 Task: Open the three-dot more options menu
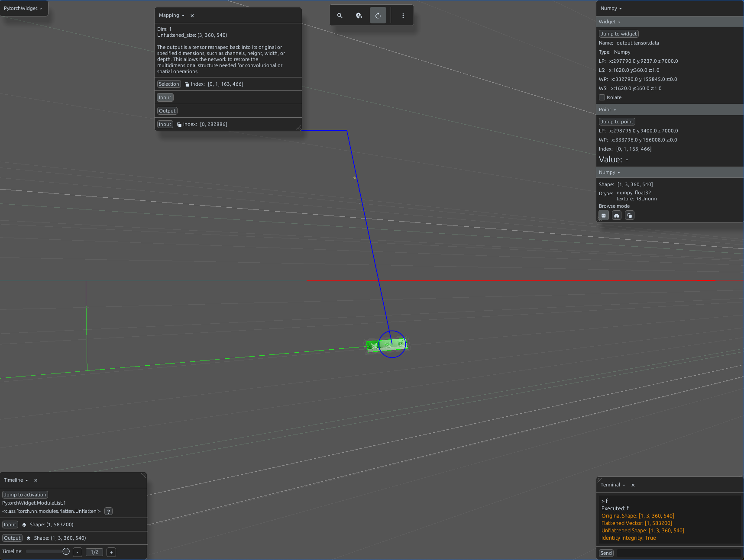click(x=403, y=16)
